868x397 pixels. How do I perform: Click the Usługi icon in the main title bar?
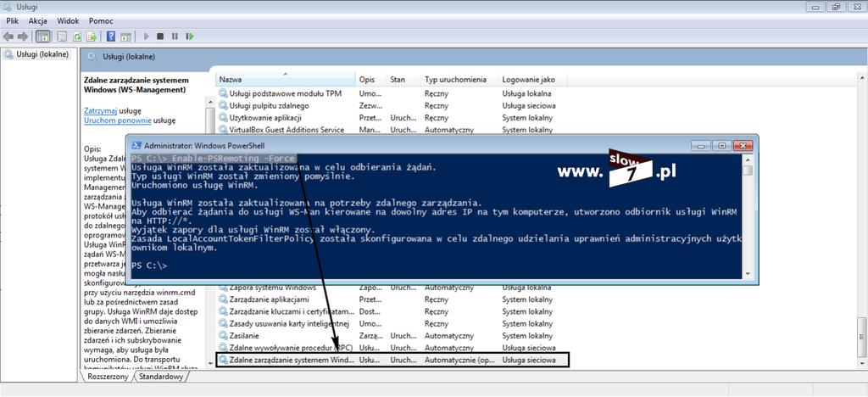[x=7, y=7]
